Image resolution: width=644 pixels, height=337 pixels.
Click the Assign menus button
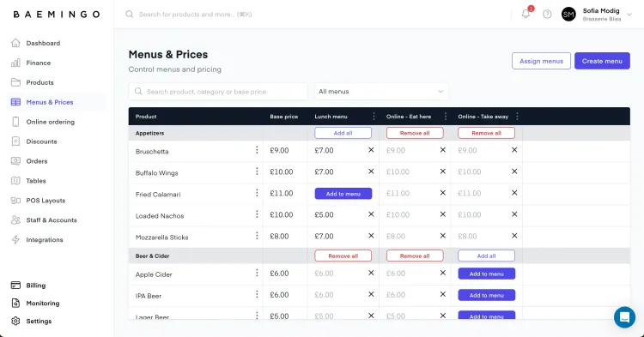541,61
